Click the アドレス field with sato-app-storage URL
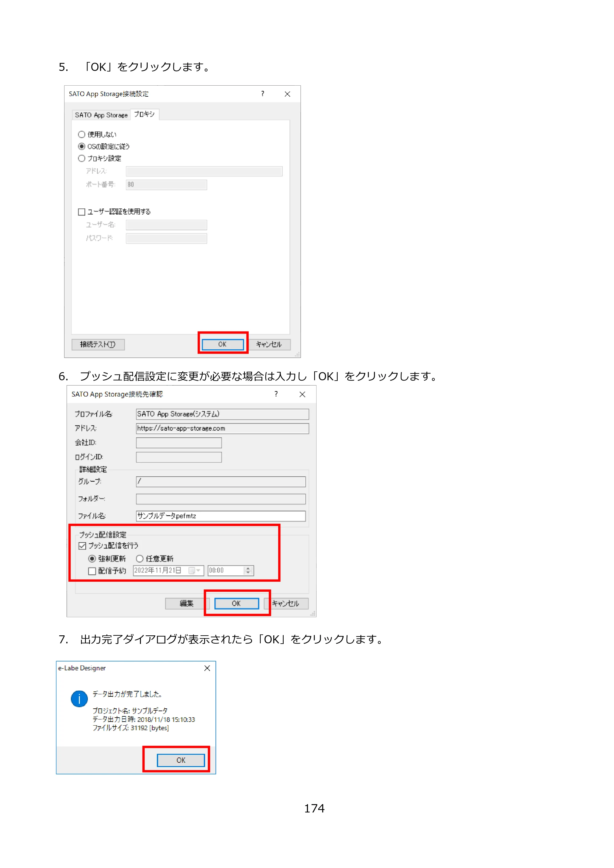 222,429
